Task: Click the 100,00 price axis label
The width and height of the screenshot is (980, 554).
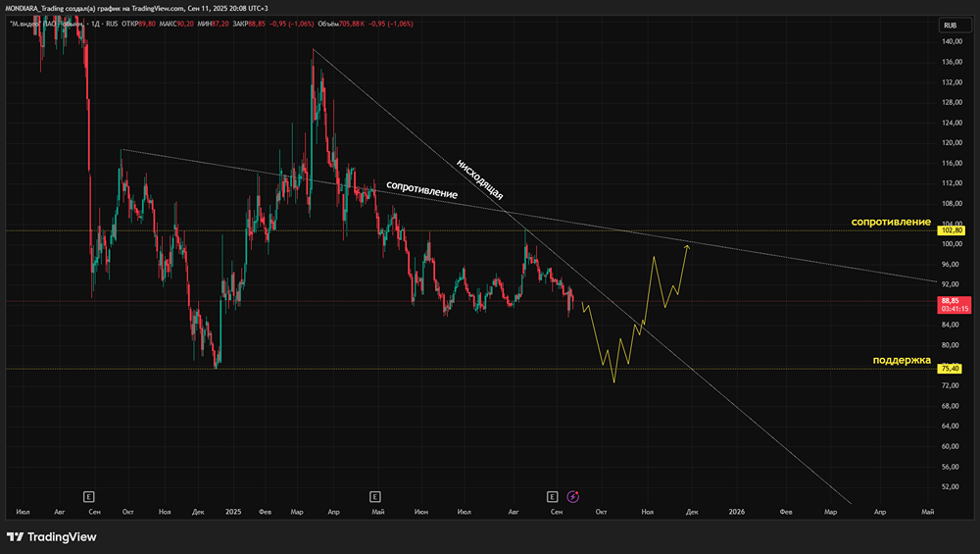Action: click(x=952, y=244)
